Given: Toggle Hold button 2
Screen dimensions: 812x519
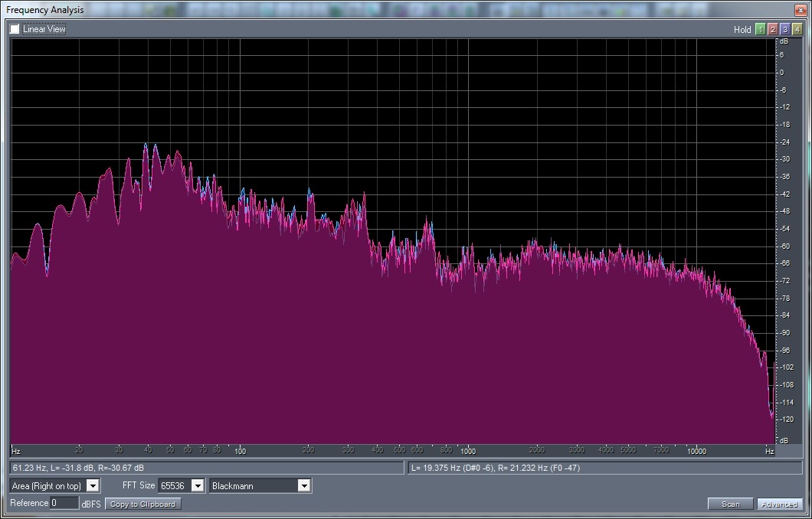Looking at the screenshot, I should 773,30.
